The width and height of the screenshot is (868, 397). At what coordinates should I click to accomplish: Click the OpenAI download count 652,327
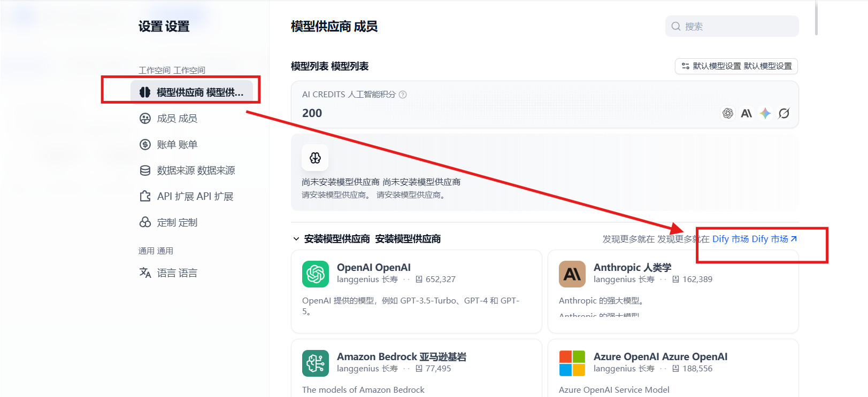pos(440,279)
